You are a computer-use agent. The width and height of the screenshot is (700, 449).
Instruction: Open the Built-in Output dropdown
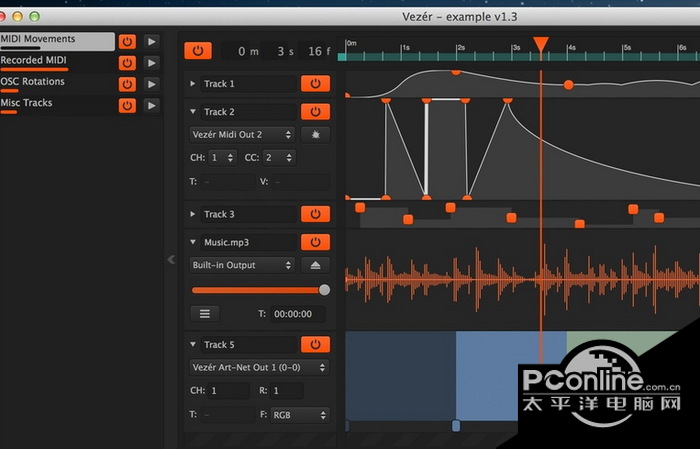242,265
